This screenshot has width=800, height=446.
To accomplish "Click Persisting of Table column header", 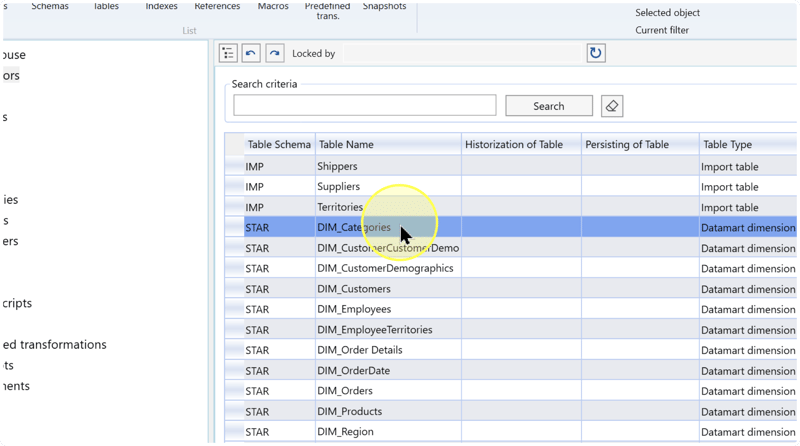I will 640,144.
